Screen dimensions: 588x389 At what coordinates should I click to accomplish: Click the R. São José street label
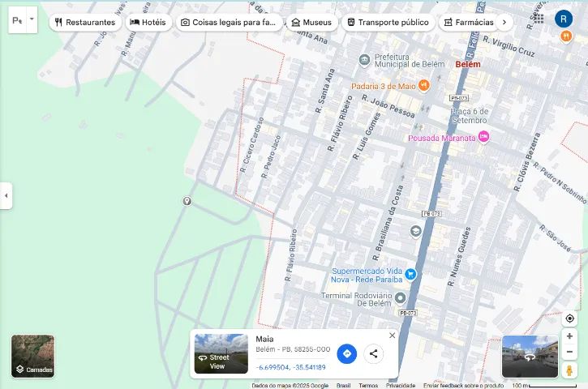[556, 238]
